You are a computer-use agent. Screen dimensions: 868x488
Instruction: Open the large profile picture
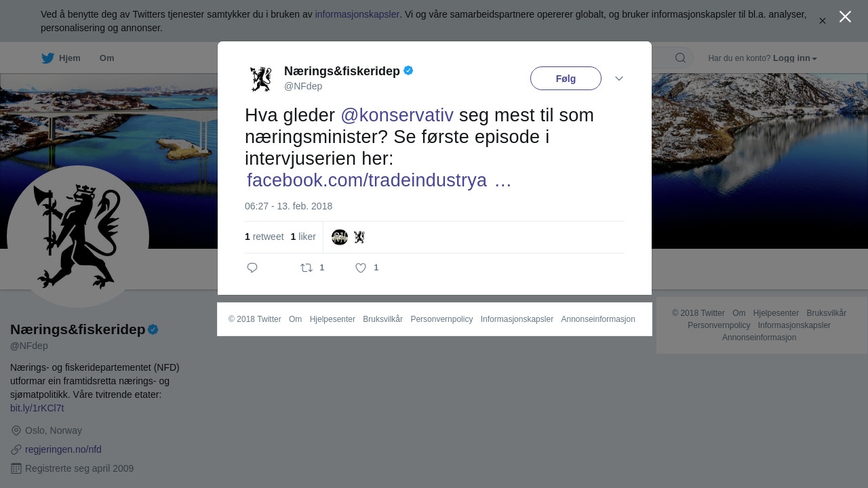[x=78, y=237]
